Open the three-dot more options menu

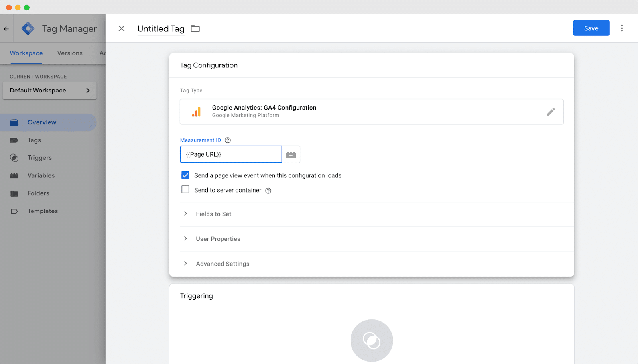click(622, 28)
